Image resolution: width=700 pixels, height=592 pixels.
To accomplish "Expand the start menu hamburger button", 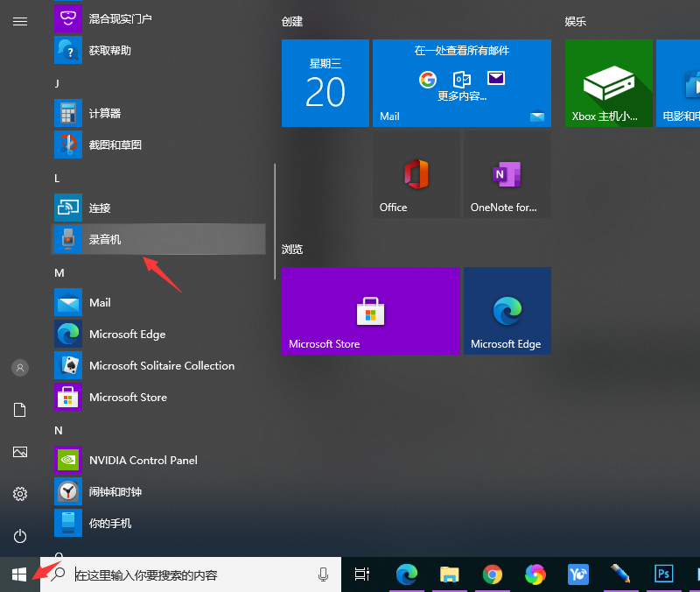I will [20, 21].
